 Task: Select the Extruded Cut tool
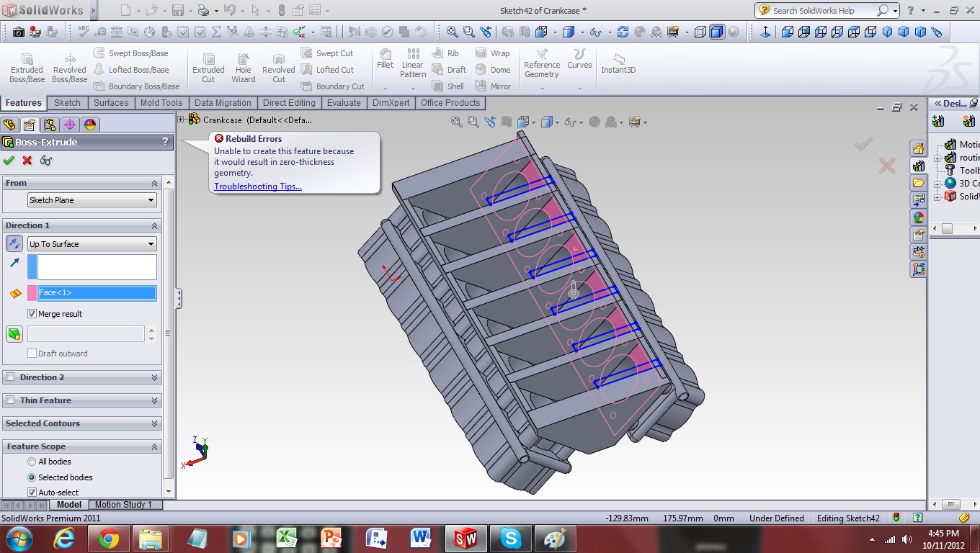(208, 68)
